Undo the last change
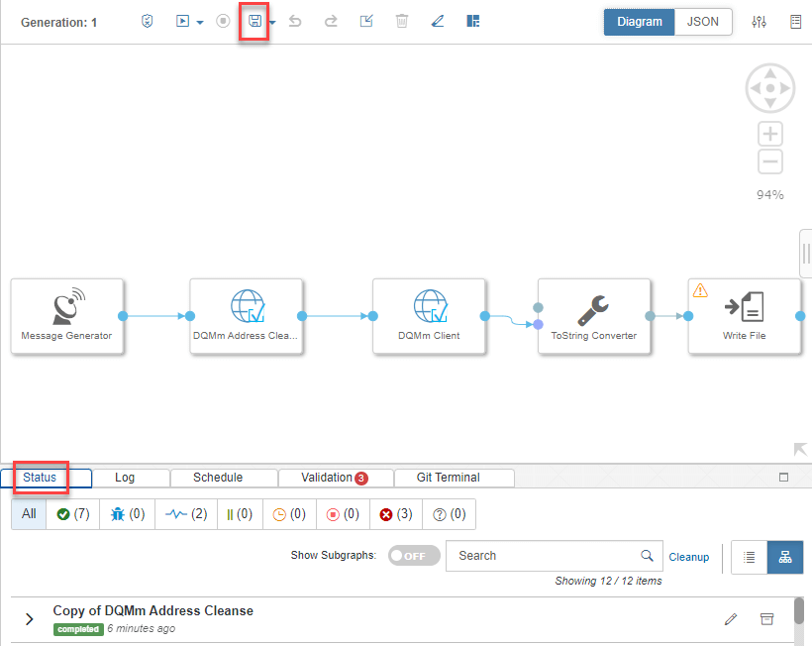 (x=295, y=21)
